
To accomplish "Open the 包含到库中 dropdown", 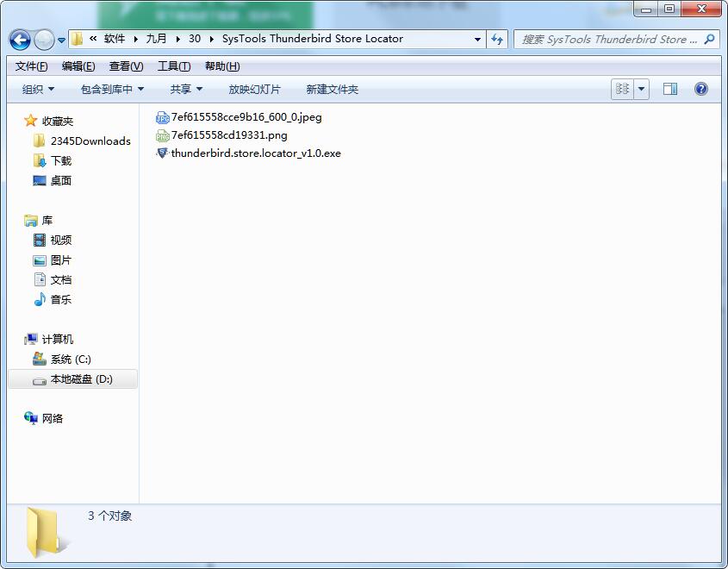I will click(112, 89).
